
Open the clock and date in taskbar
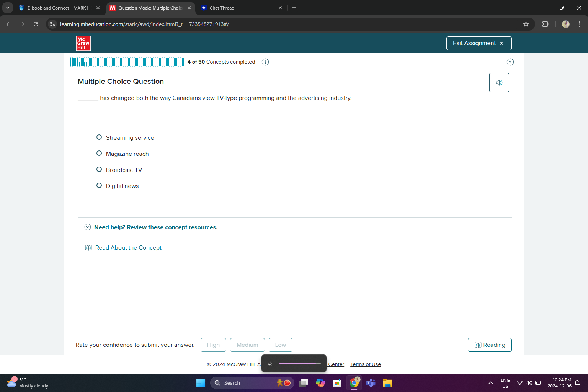[x=560, y=383]
